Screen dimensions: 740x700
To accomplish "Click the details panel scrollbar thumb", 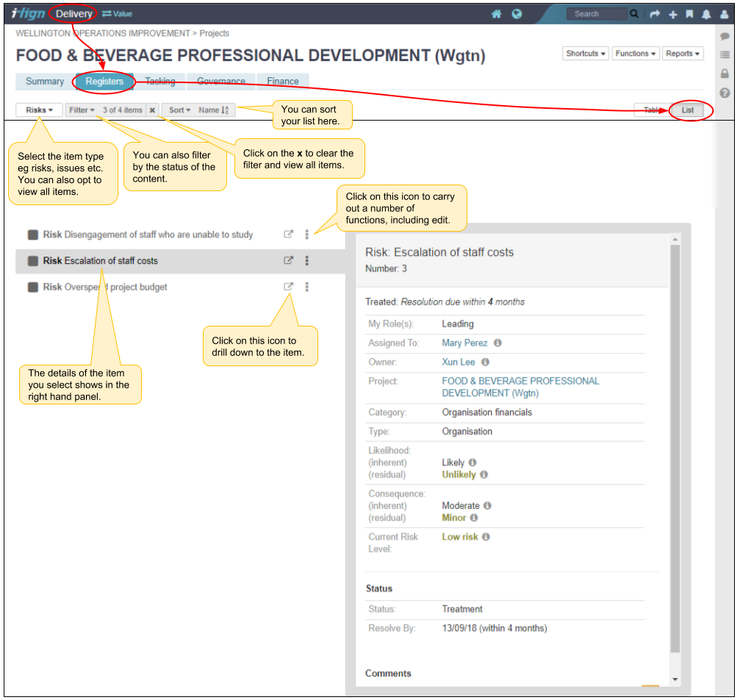I will click(x=675, y=449).
